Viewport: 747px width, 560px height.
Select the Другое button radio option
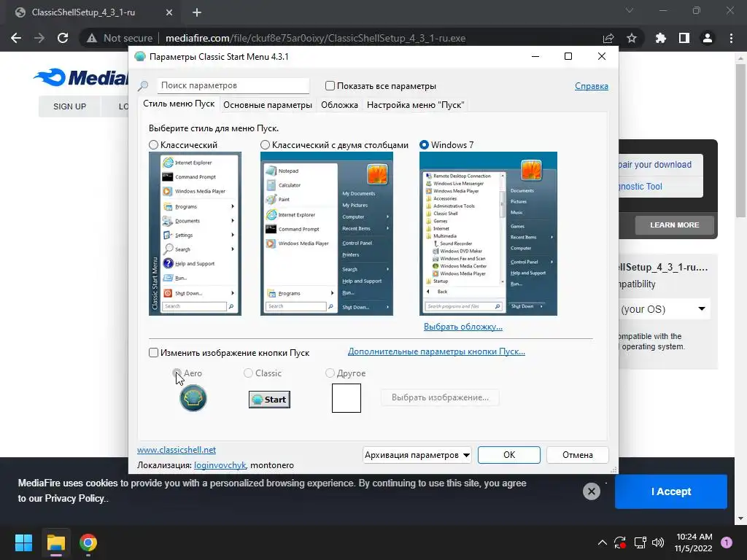[x=330, y=373]
